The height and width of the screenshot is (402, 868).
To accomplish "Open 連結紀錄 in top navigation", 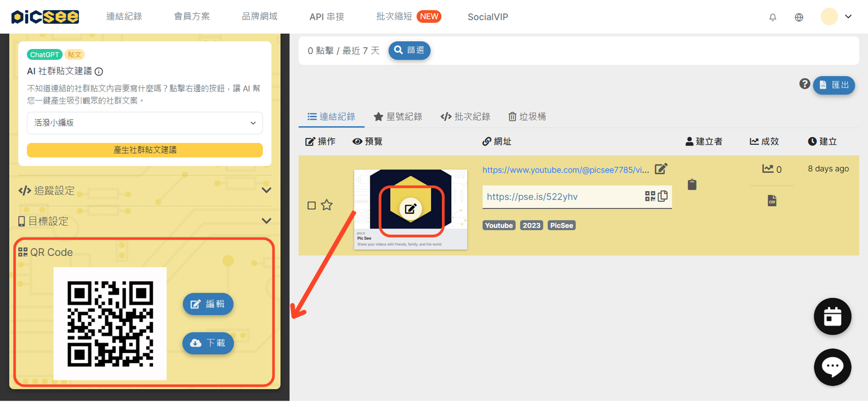I will point(124,16).
